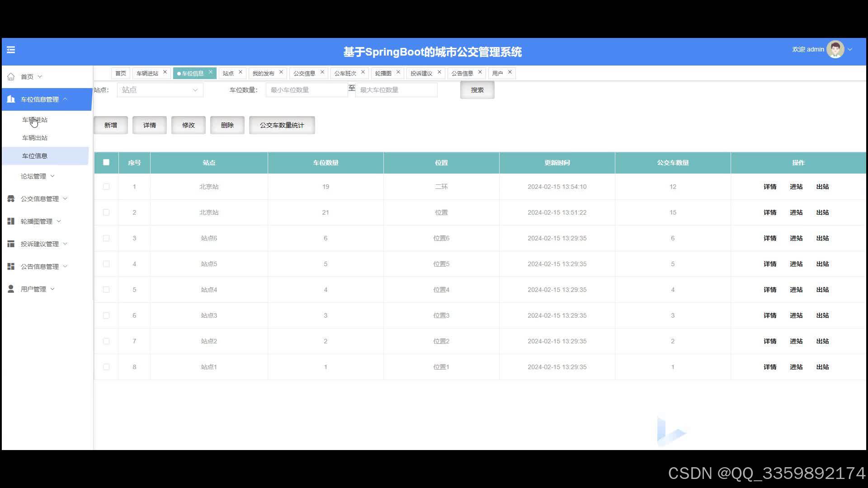Click 进站 for row 1 北京站
Image resolution: width=868 pixels, height=488 pixels.
[x=796, y=187]
